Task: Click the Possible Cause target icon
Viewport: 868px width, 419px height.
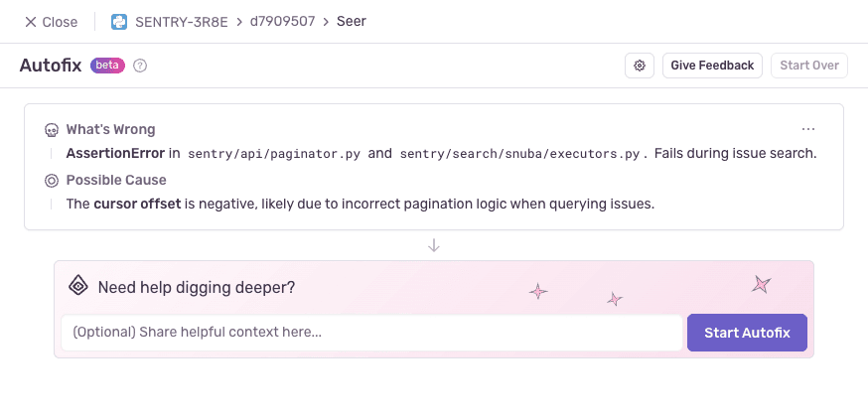Action: pos(52,181)
